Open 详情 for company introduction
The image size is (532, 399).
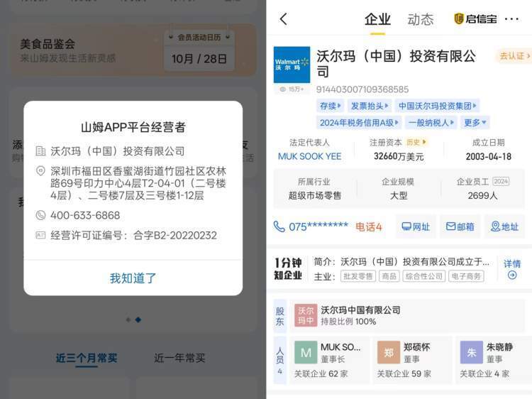[x=512, y=269]
